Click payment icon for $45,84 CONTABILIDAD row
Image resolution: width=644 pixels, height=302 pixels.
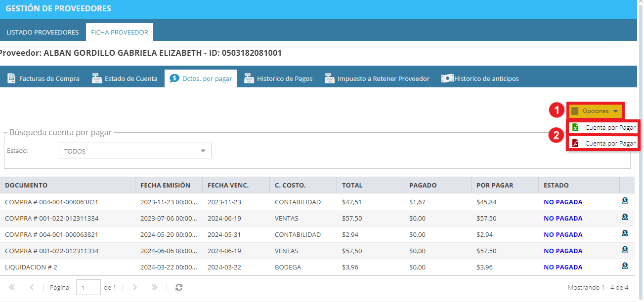[625, 201]
